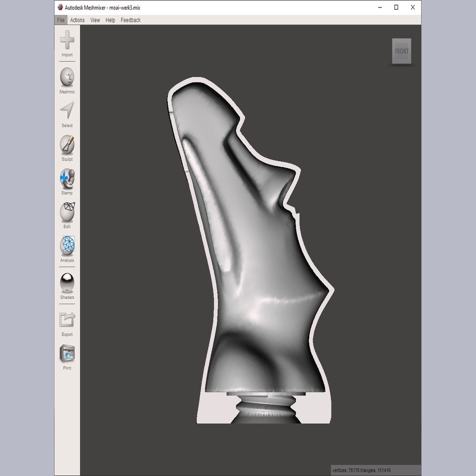Viewport: 476px width, 476px height.
Task: Close the Meshmixer window
Action: pyautogui.click(x=413, y=7)
